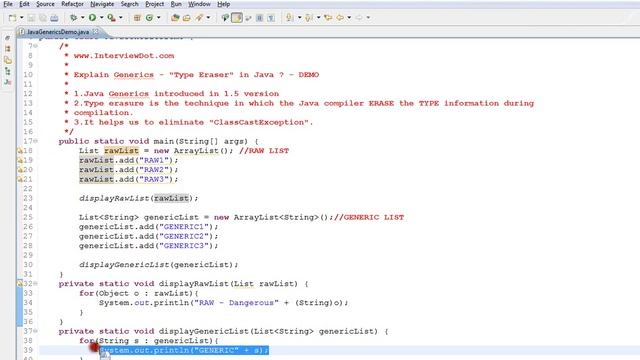
Task: Click www.InterviewDot.com in the comment
Action: (124, 56)
